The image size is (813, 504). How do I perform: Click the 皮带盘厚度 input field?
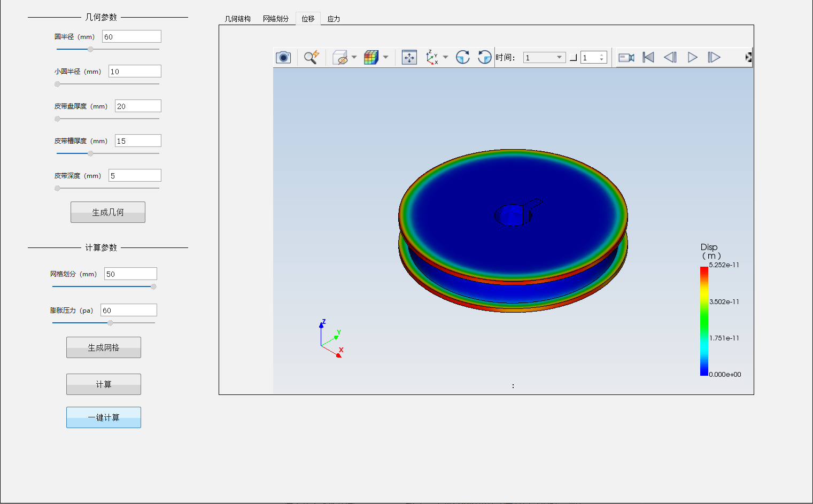(138, 106)
